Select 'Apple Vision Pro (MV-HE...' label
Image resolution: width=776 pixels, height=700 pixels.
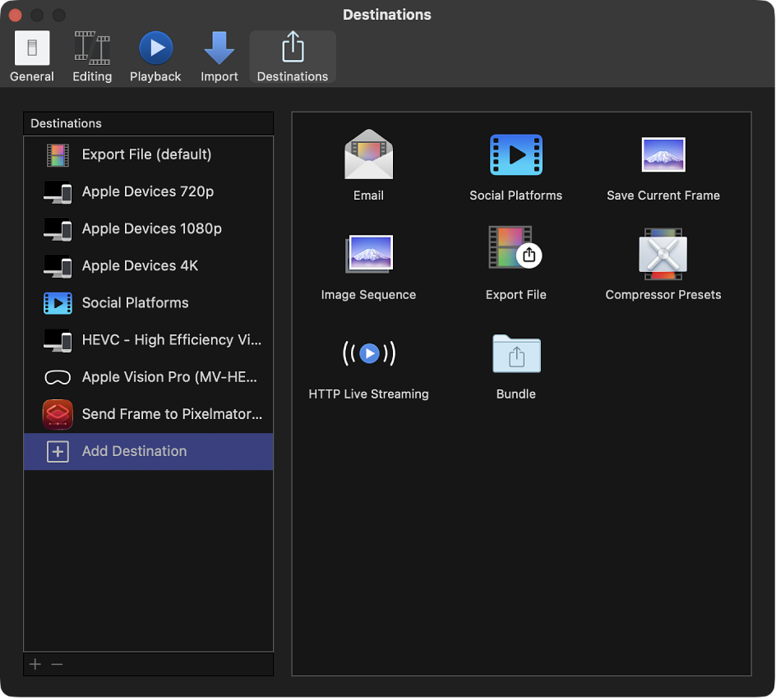(x=169, y=377)
